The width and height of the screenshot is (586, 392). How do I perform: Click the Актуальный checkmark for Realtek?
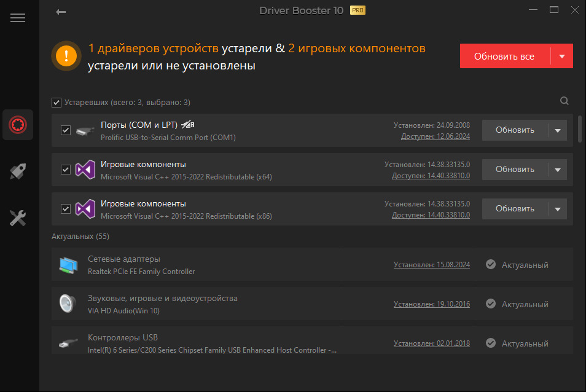point(491,265)
